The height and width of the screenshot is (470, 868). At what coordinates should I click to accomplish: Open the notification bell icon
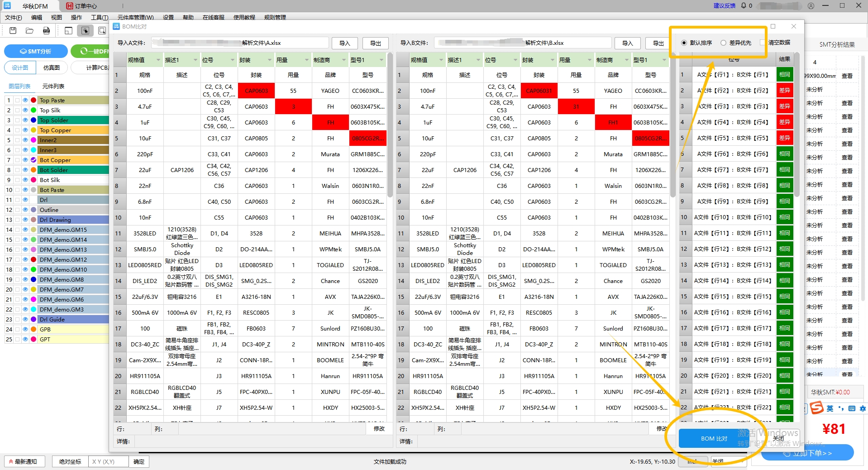(x=744, y=6)
